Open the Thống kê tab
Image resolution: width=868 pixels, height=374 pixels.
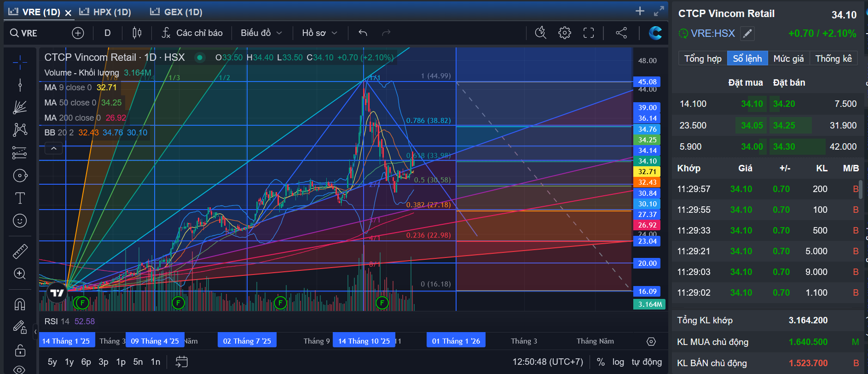pos(833,58)
